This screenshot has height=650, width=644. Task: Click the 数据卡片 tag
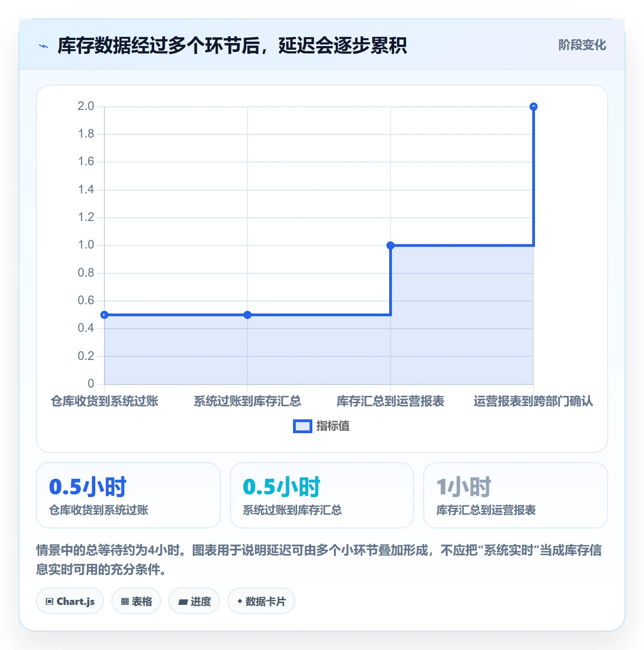tap(261, 601)
